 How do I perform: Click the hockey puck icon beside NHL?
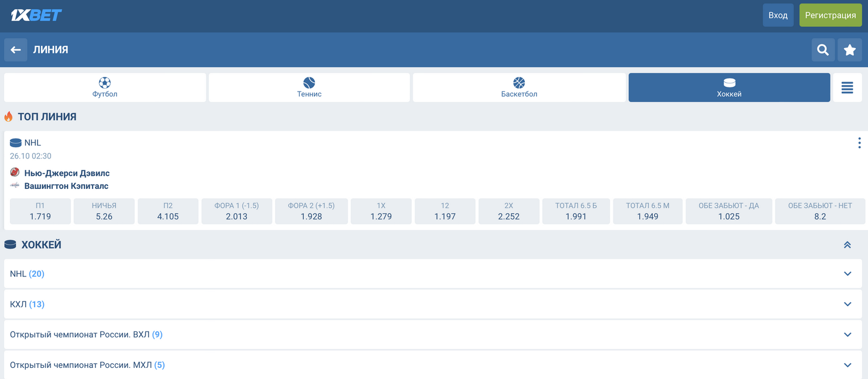point(12,143)
